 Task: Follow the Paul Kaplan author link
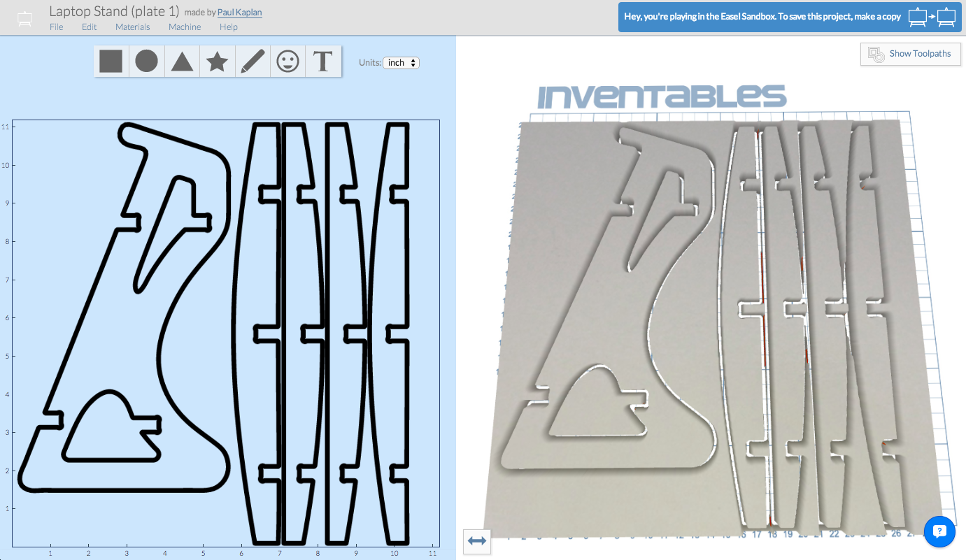point(239,13)
